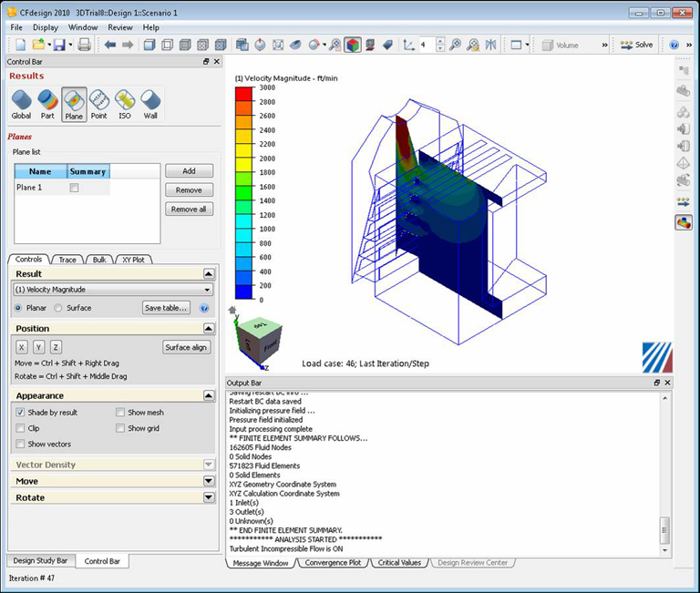Click the results rainbow icon in right sidebar
Viewport: 700px width, 593px height.
click(684, 222)
